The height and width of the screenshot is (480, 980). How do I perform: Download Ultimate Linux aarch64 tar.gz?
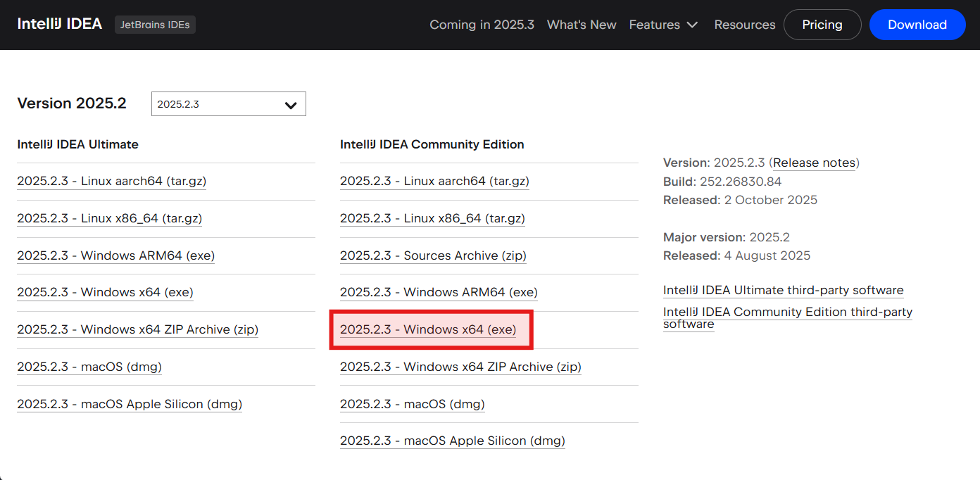click(111, 181)
